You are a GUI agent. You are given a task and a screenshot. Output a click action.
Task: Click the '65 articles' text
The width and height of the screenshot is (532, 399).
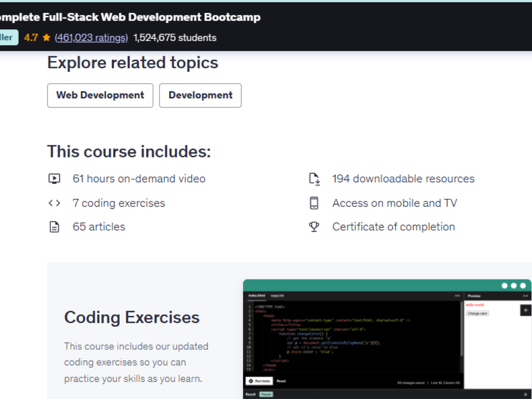[x=99, y=227]
